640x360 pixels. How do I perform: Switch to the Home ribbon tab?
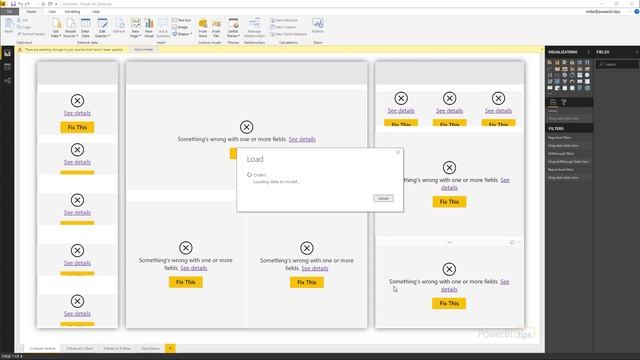31,12
